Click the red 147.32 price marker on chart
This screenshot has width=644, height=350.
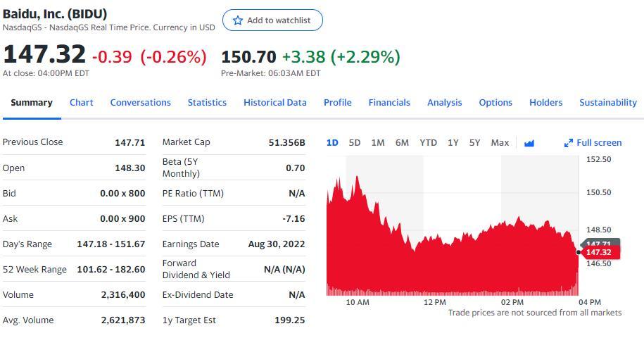[598, 252]
